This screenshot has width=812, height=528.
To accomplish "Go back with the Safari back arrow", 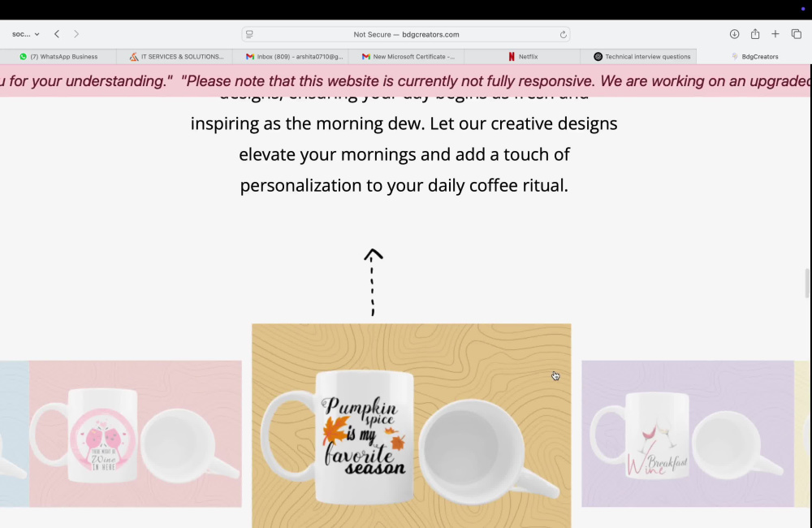I will pyautogui.click(x=57, y=34).
